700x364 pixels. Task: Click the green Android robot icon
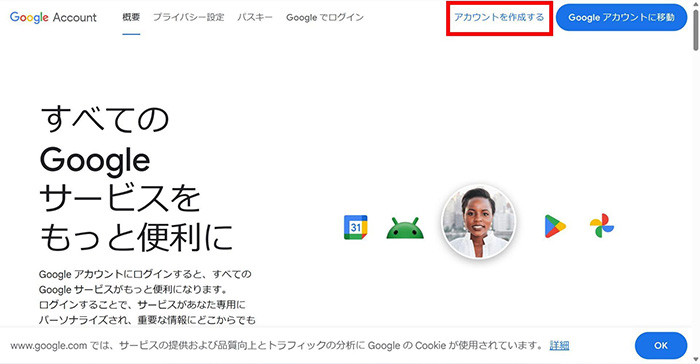pyautogui.click(x=405, y=228)
